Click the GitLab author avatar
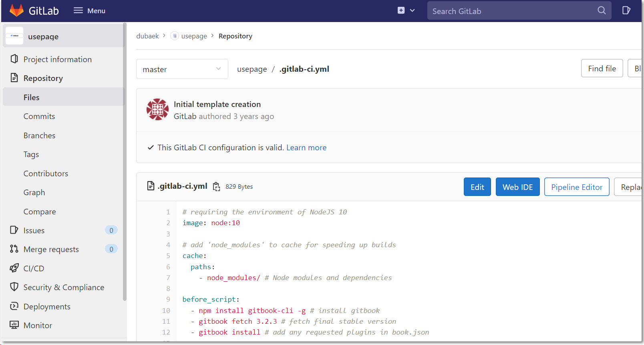Viewport: 644px width, 345px height. 157,109
